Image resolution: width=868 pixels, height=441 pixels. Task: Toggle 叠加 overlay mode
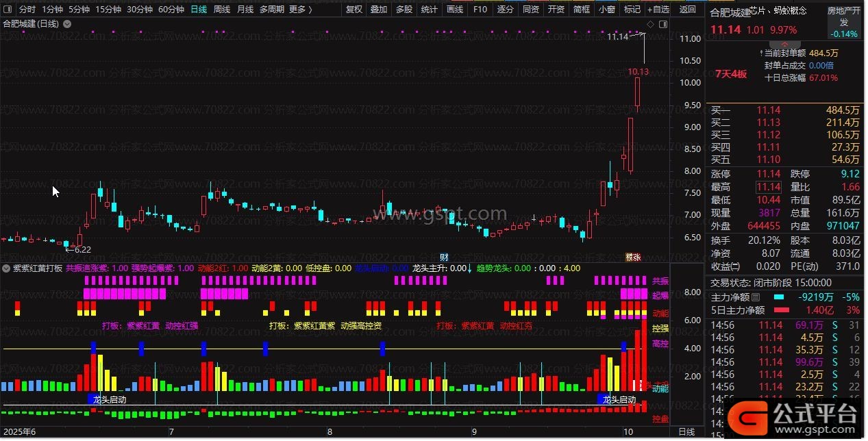click(379, 10)
